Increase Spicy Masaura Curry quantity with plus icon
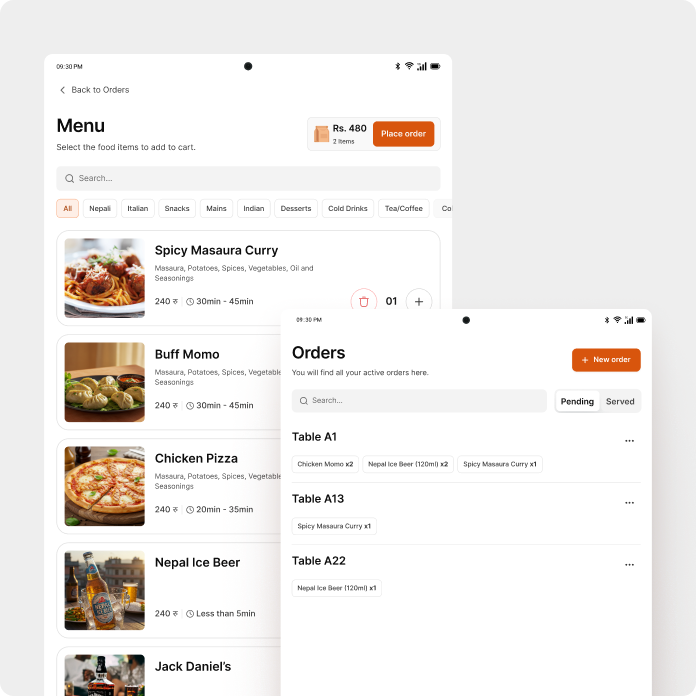696x697 pixels. 419,301
